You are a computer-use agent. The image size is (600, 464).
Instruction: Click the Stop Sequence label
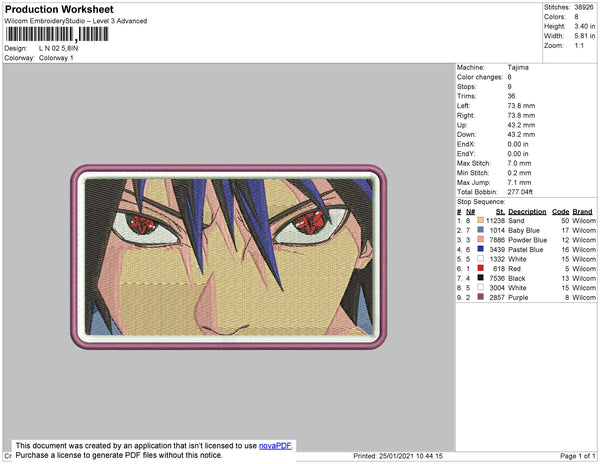click(481, 202)
